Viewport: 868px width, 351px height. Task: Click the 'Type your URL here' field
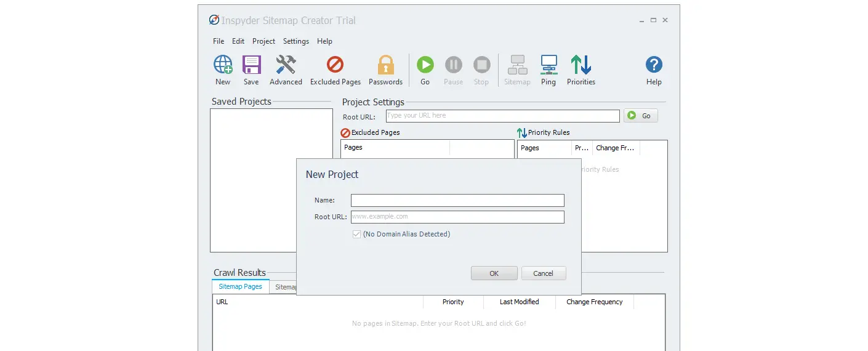pyautogui.click(x=503, y=116)
